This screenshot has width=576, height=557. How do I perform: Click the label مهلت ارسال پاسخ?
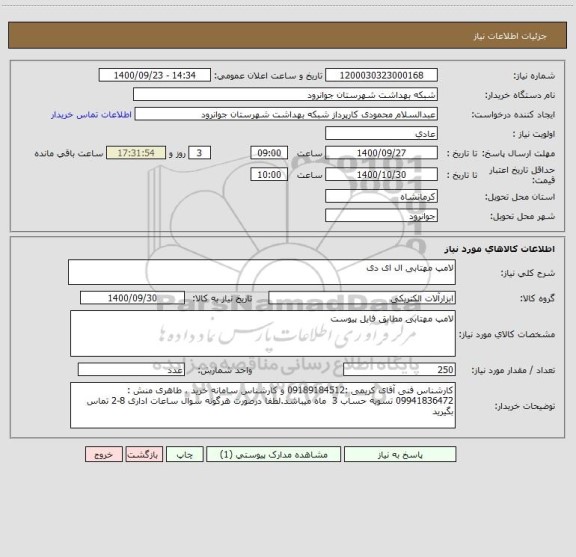tap(519, 154)
